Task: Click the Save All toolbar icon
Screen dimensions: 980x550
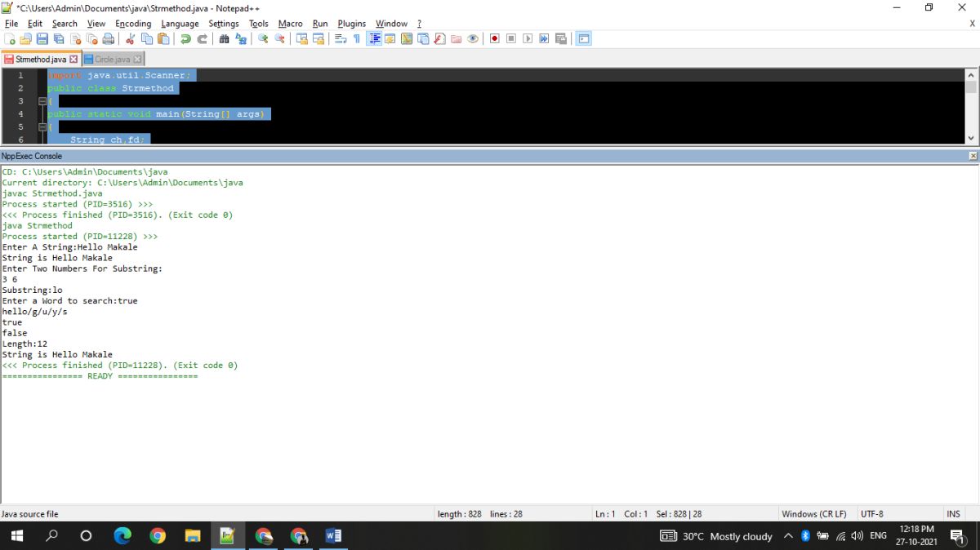Action: click(x=59, y=38)
